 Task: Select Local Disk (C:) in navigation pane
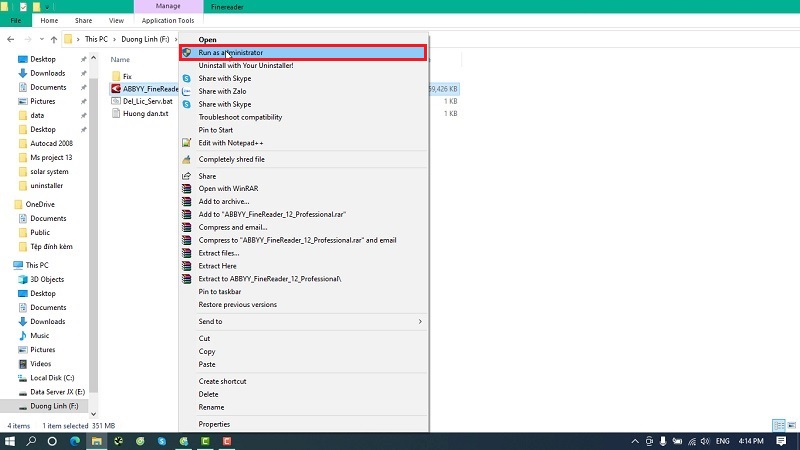[53, 377]
